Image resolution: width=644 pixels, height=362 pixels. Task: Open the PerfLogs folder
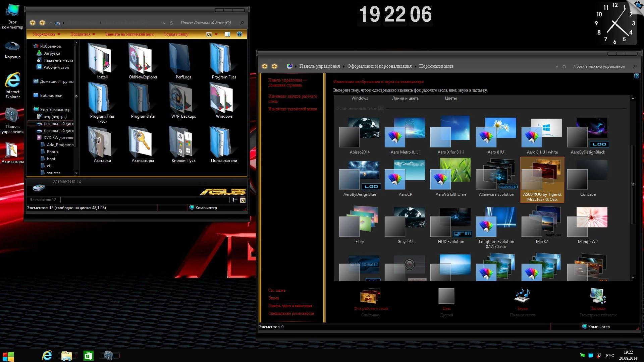(x=183, y=61)
